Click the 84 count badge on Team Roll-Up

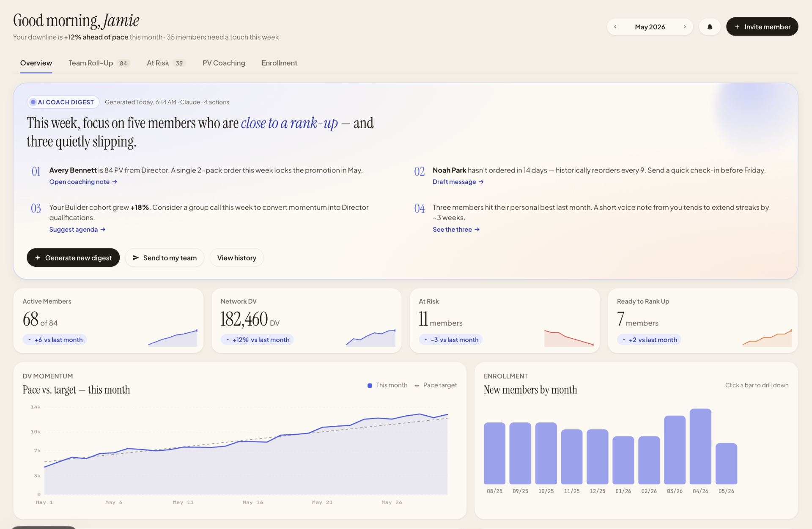click(x=123, y=63)
